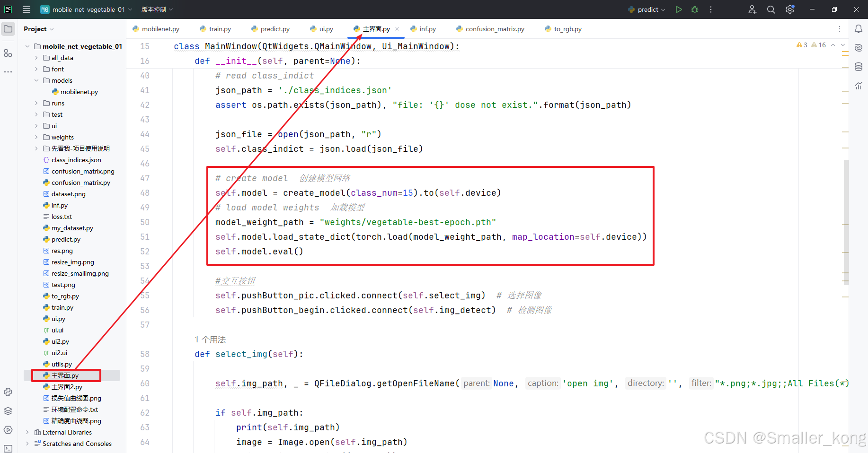Select utils.py in project tree
Image resolution: width=868 pixels, height=453 pixels.
point(62,364)
